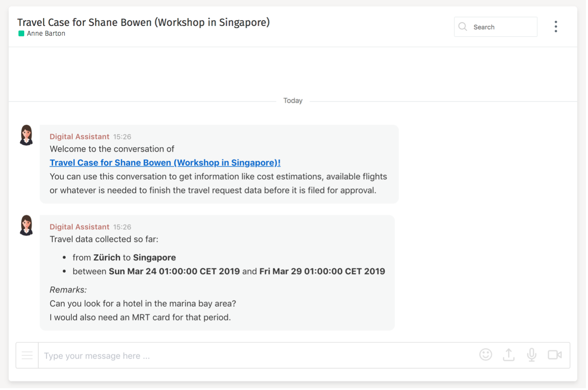Click Digital Assistant avatar on travel data message
This screenshot has height=390, width=588.
coord(26,225)
